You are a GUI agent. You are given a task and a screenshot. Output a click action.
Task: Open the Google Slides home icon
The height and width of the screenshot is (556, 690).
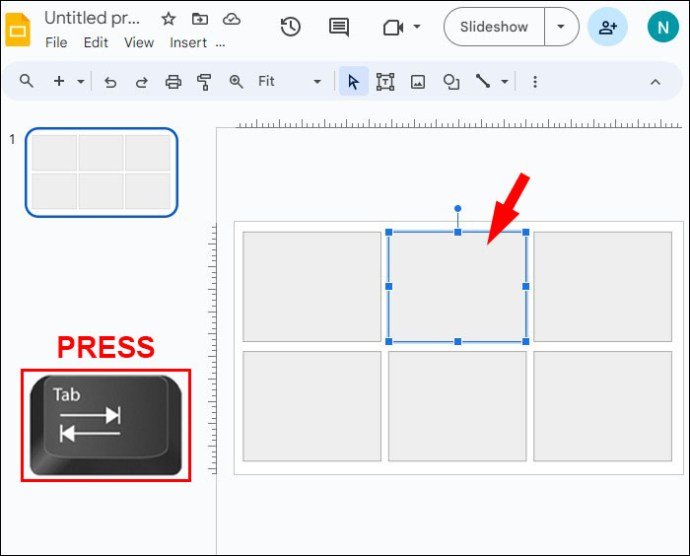18,30
